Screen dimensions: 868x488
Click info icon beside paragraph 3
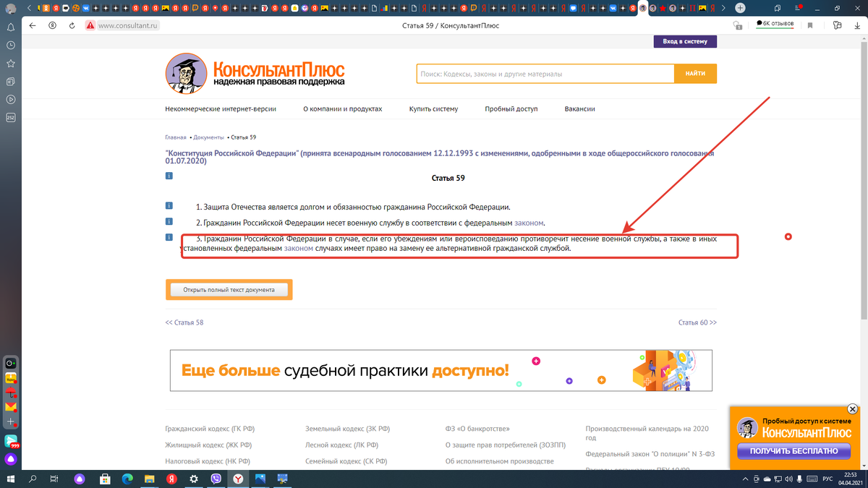(x=169, y=237)
